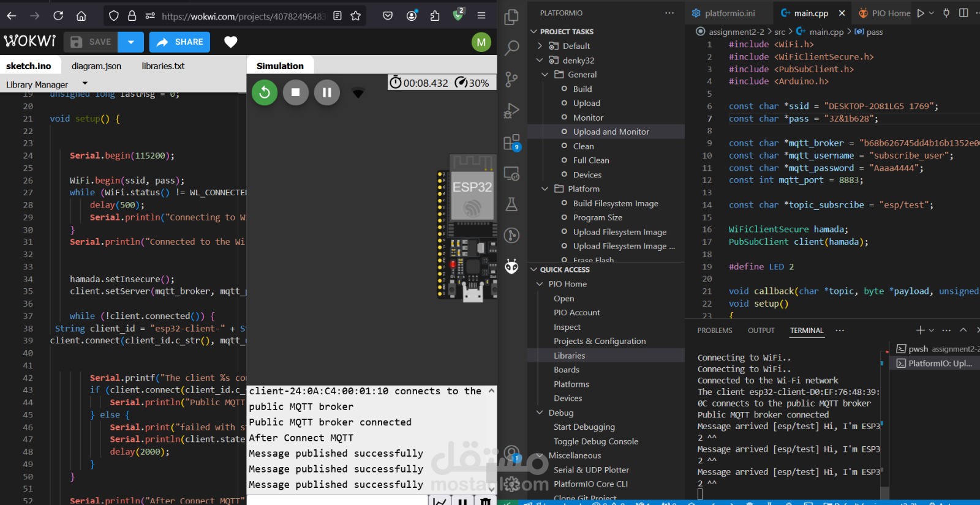Open VS Code Explorer view

tap(511, 17)
